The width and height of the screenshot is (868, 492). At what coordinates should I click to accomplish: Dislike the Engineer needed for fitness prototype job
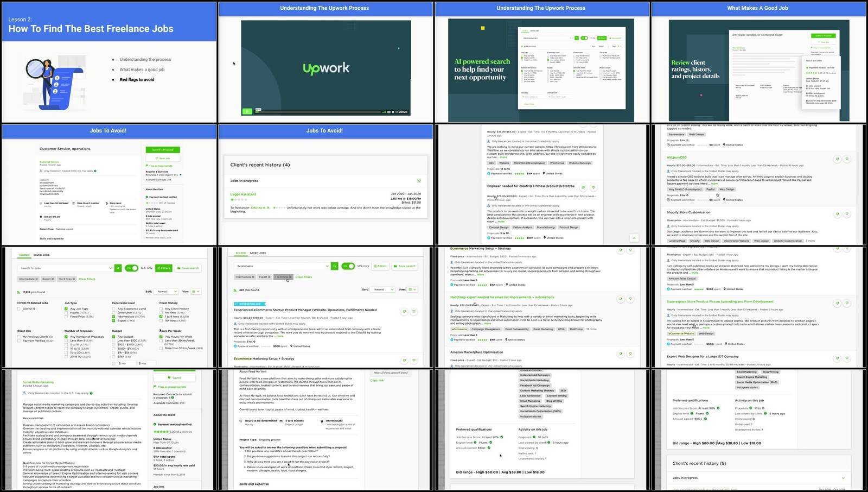[x=583, y=187]
